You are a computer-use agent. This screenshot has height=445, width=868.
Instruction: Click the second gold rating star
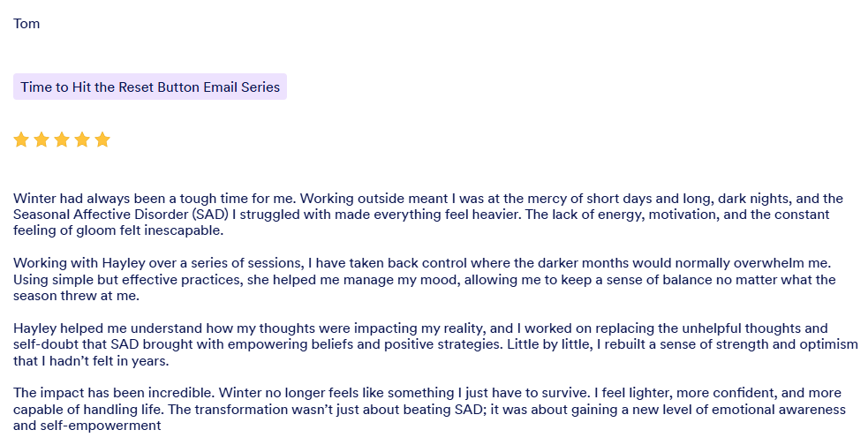[x=42, y=140]
